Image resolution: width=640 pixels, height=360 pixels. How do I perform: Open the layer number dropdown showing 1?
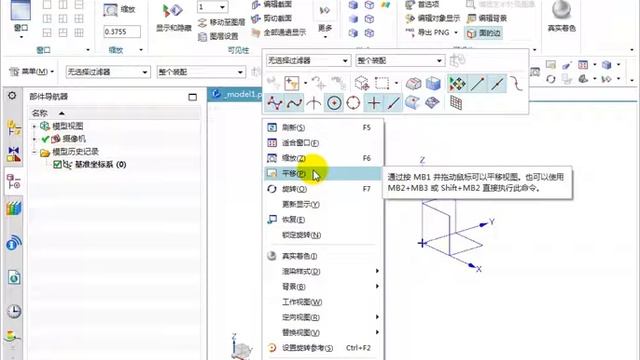pyautogui.click(x=222, y=7)
